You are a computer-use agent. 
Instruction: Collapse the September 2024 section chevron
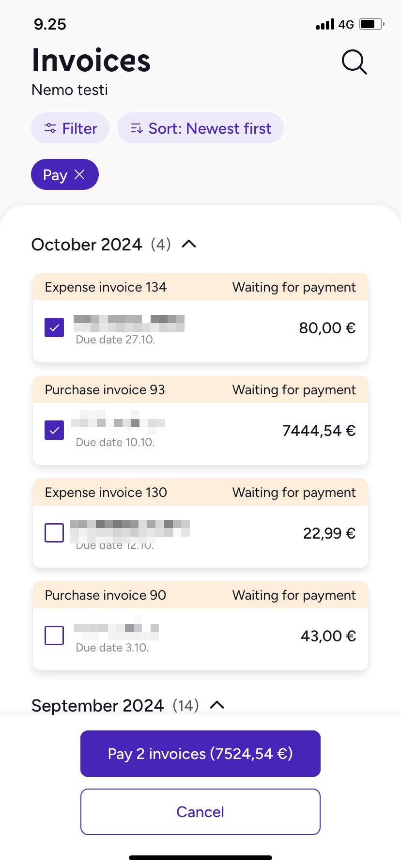pyautogui.click(x=217, y=705)
